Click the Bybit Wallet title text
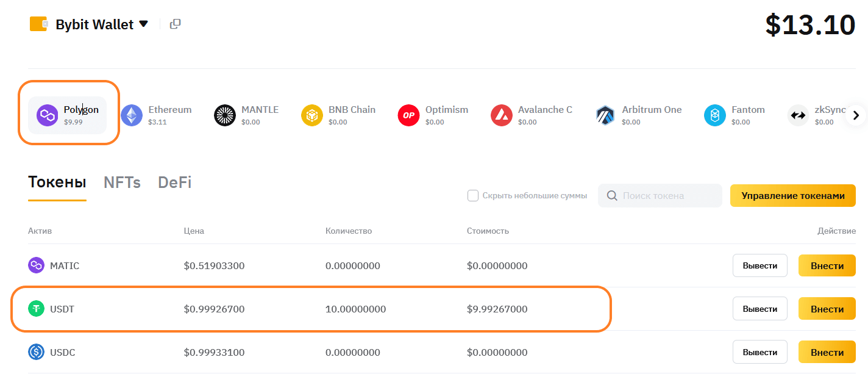Screen dimensions: 868x382 coord(94,24)
